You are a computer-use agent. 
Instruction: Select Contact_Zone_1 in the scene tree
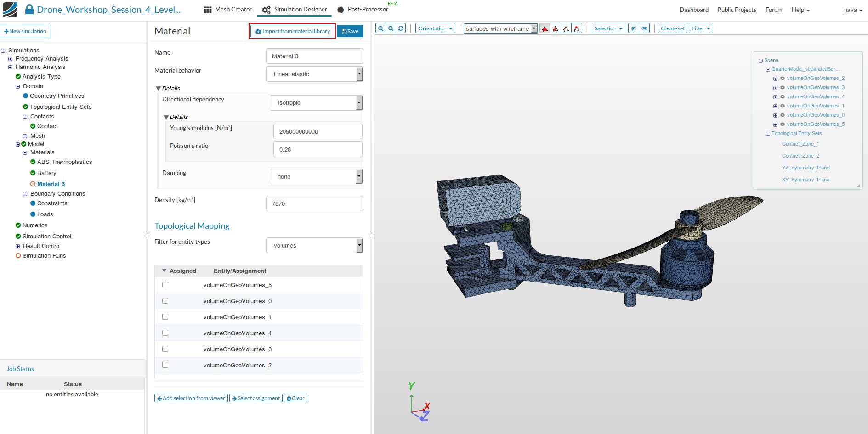pos(800,144)
